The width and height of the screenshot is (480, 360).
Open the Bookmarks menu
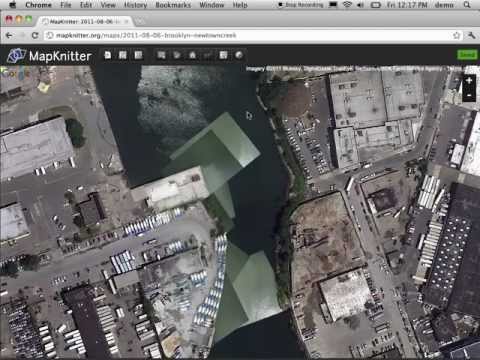coord(173,5)
